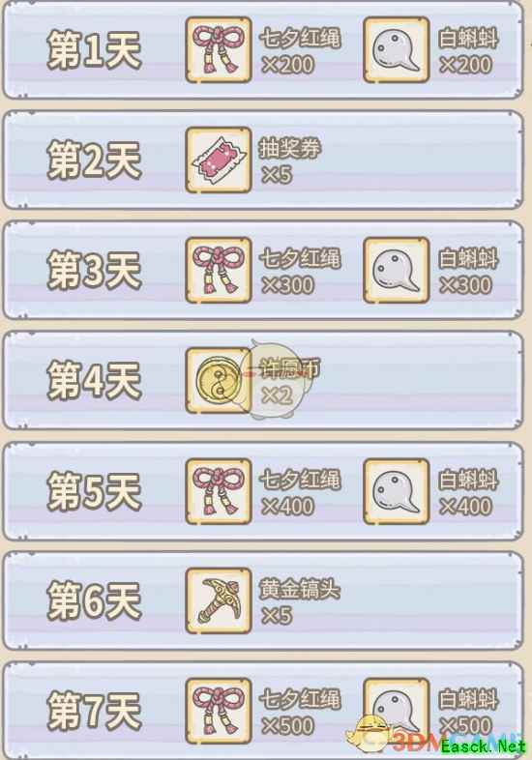The image size is (532, 760).
Task: Tap the Day 3 白蝌蚪 tadpole icon
Action: 397,270
